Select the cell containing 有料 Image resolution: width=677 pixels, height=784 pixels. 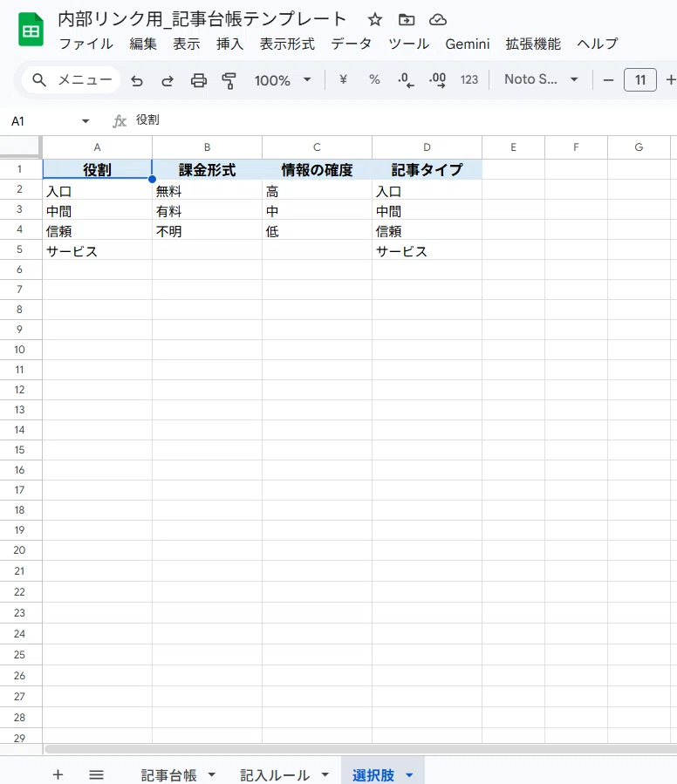207,211
